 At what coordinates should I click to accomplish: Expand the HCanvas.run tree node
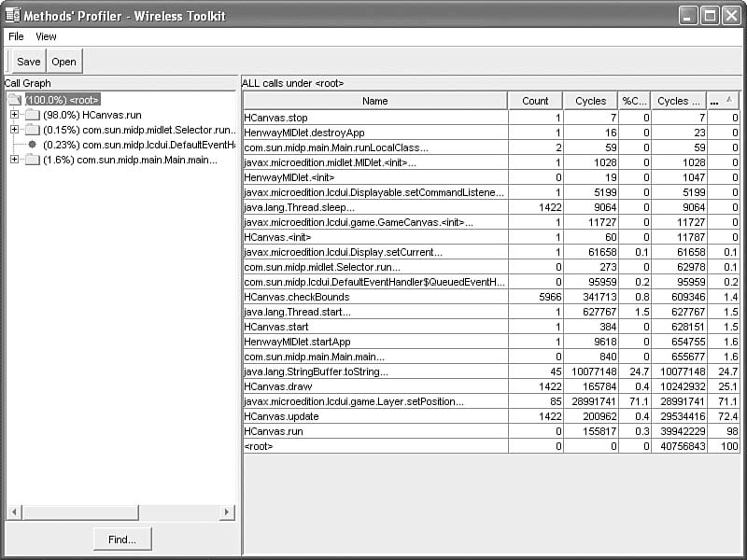[14, 115]
